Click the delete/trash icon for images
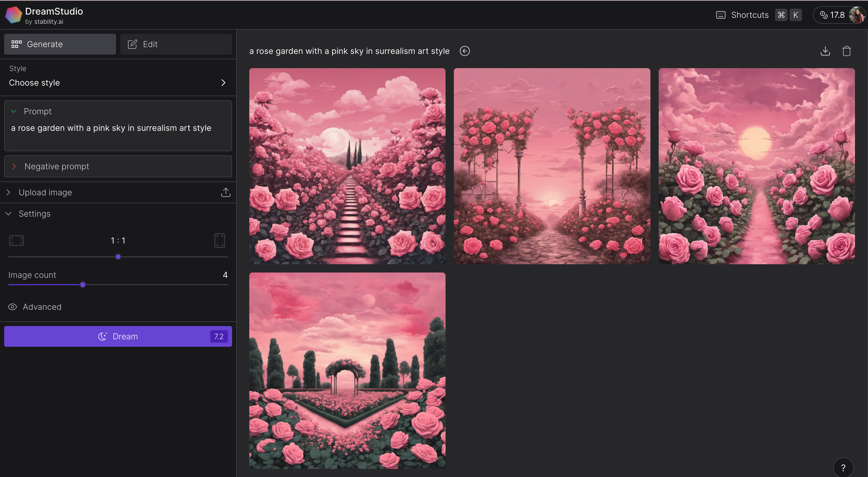 pos(846,51)
